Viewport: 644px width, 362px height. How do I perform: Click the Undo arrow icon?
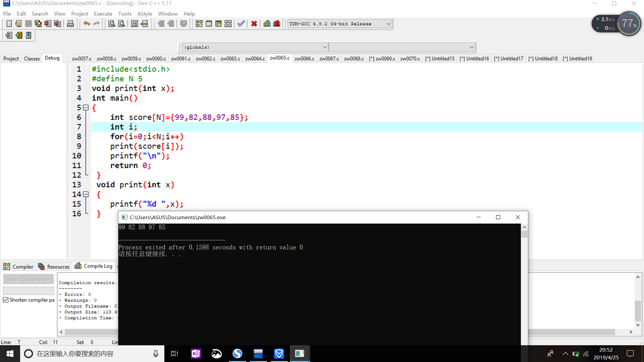[x=87, y=23]
